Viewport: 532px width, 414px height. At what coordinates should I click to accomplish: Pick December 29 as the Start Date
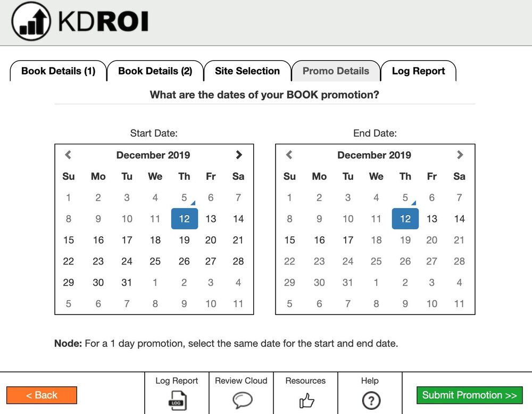click(x=69, y=283)
